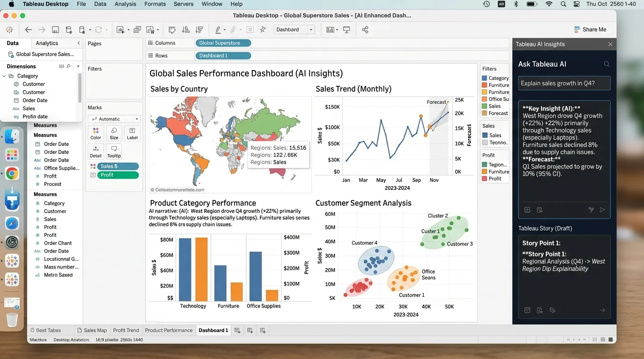Open the Tooltip marks card

[x=114, y=151]
